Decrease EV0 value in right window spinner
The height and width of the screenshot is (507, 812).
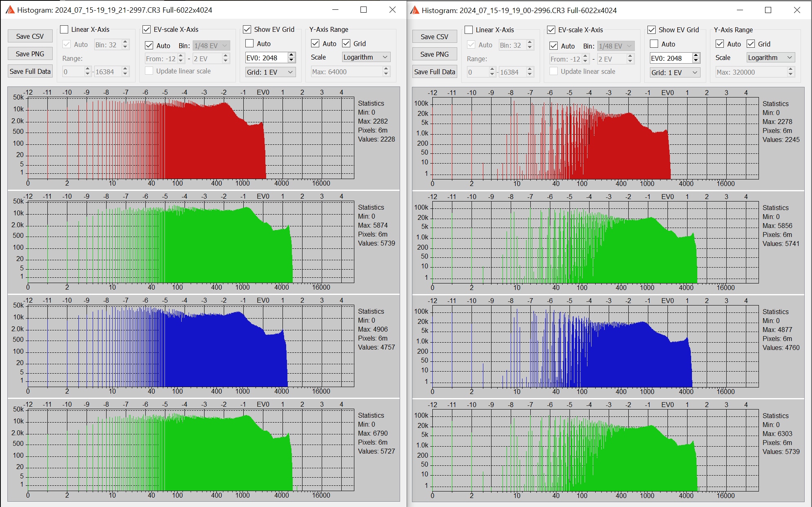tap(696, 61)
